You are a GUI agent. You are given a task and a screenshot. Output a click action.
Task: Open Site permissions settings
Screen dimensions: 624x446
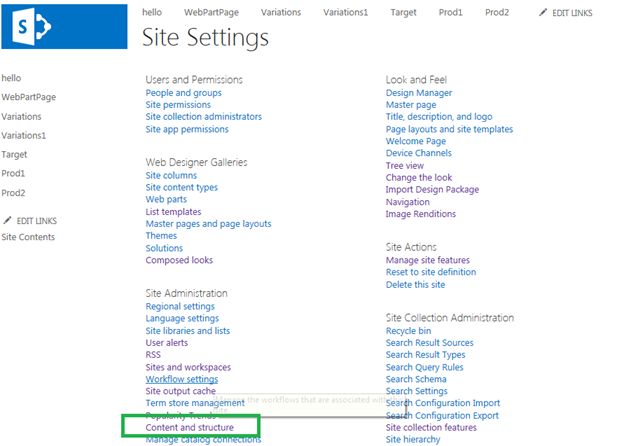(x=178, y=105)
